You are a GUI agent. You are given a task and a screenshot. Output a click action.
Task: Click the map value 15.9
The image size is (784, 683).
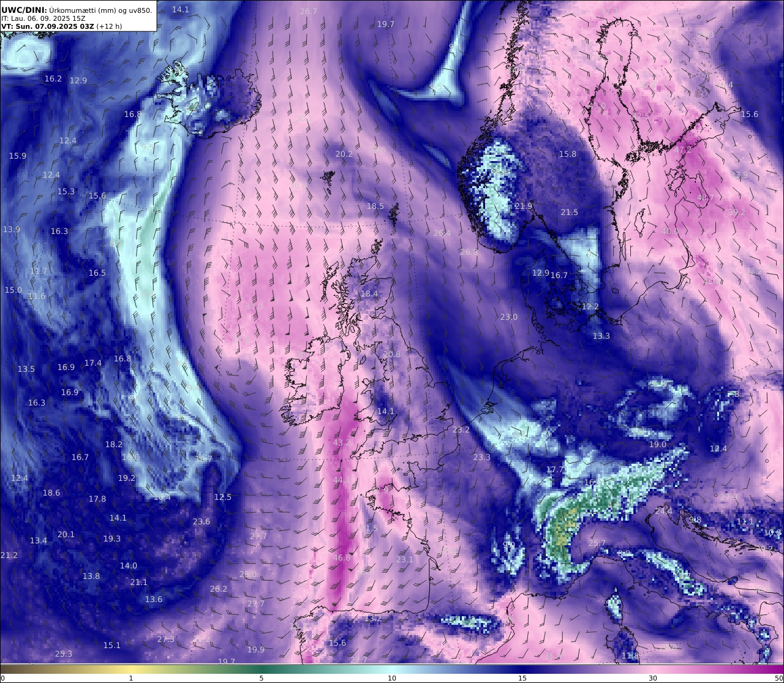(x=18, y=156)
